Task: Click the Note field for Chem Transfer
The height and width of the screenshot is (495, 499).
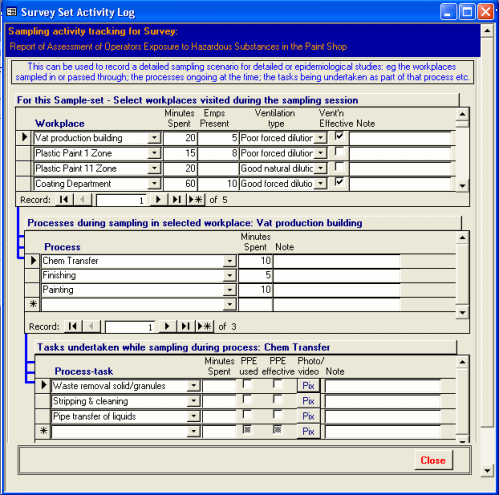Action: (337, 261)
